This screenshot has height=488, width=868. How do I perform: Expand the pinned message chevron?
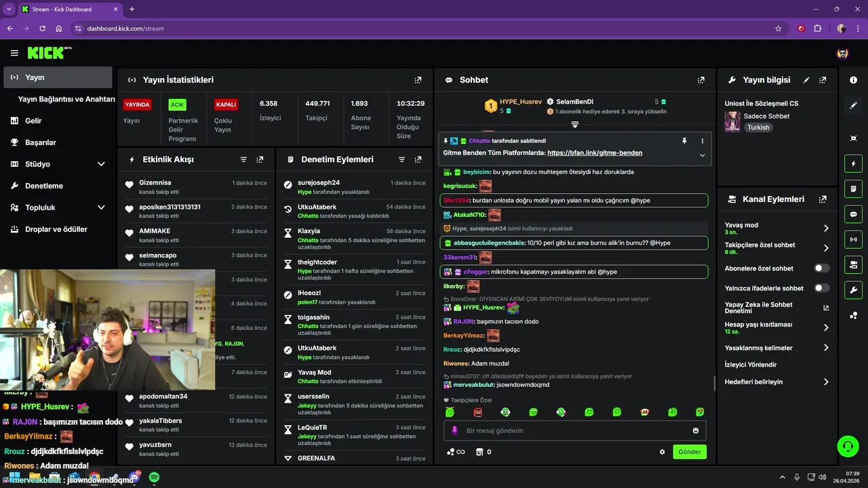pos(703,155)
